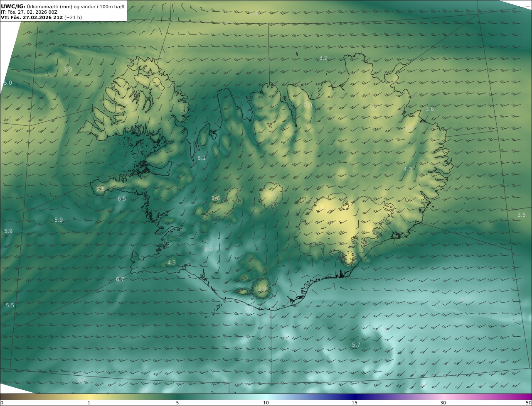Click the 2.9 value label
This screenshot has width=532, height=406.
(x=262, y=289)
